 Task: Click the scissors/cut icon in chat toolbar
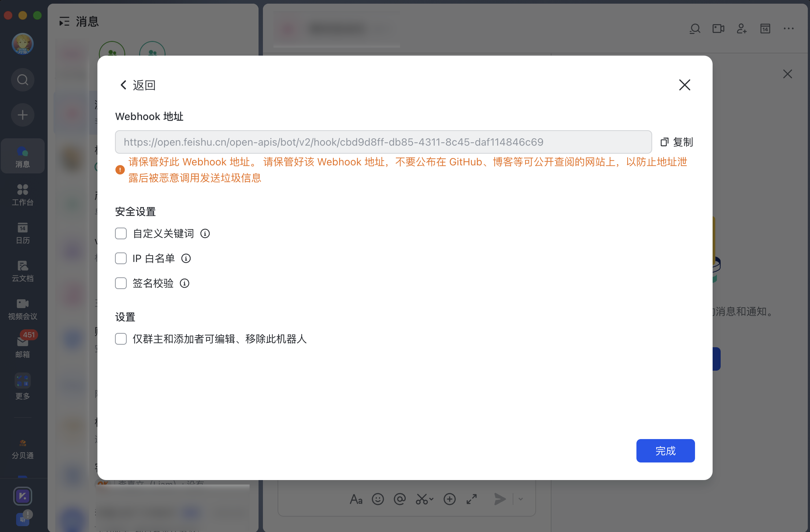coord(424,498)
